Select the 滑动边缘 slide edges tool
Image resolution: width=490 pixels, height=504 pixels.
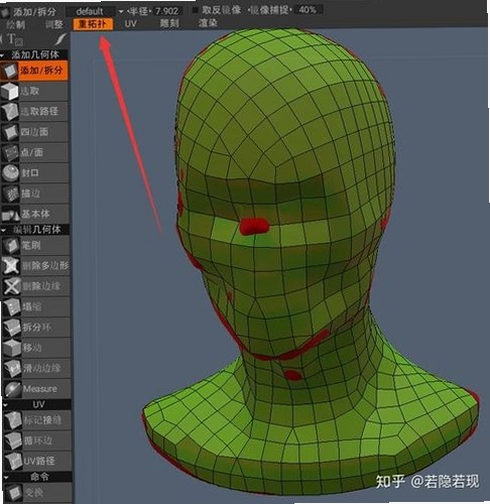coord(36,368)
